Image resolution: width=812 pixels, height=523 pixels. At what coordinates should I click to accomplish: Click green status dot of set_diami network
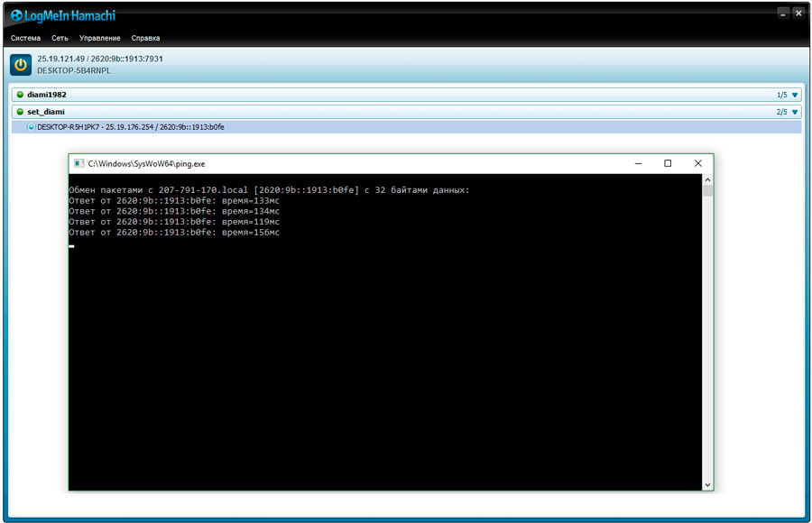pos(20,112)
